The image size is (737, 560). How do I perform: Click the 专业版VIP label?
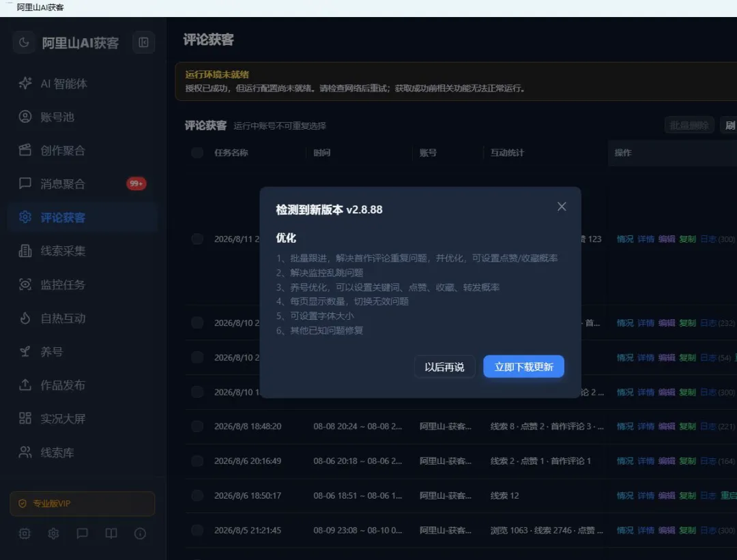click(x=52, y=503)
